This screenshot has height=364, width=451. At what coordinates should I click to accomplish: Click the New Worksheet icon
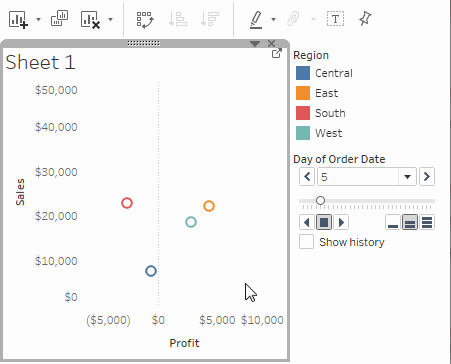(x=18, y=19)
